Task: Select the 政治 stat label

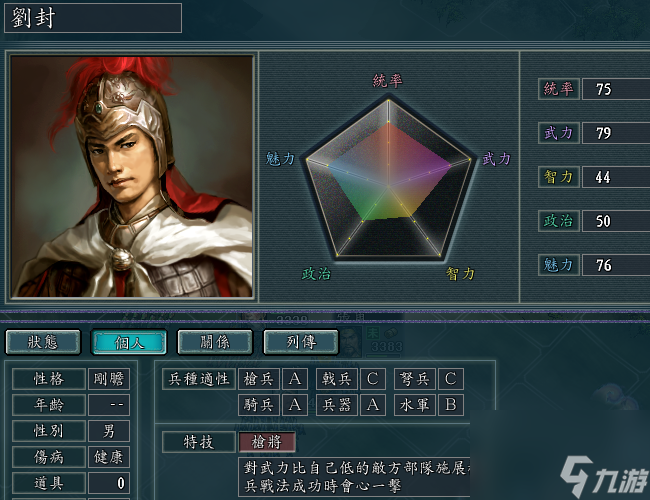Action: pyautogui.click(x=558, y=221)
